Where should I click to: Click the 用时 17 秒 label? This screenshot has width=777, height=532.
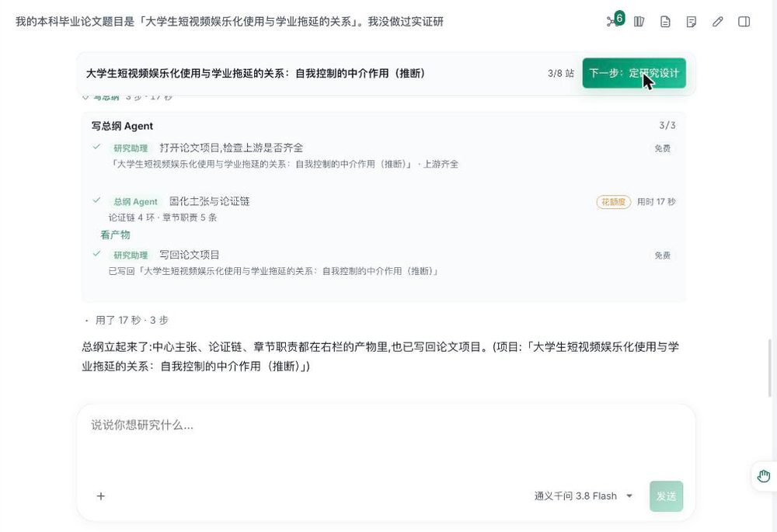coord(656,202)
